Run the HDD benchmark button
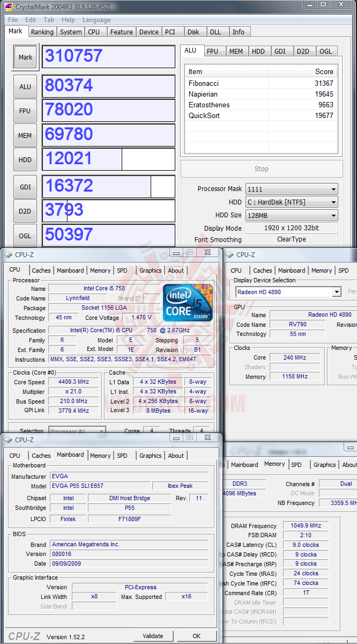Image resolution: width=357 pixels, height=644 pixels. tap(25, 160)
